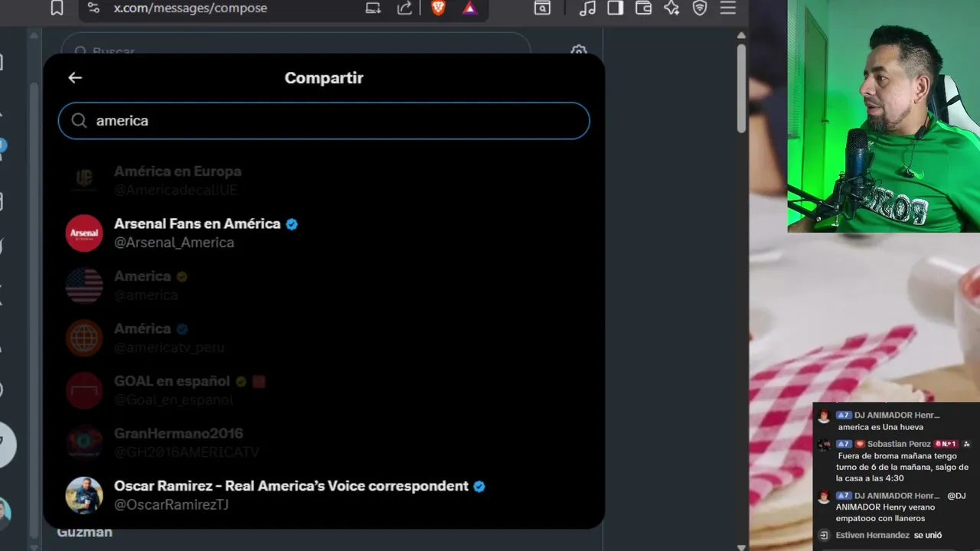980x551 pixels.
Task: Click the Leo AI sparkle icon
Action: tap(671, 8)
